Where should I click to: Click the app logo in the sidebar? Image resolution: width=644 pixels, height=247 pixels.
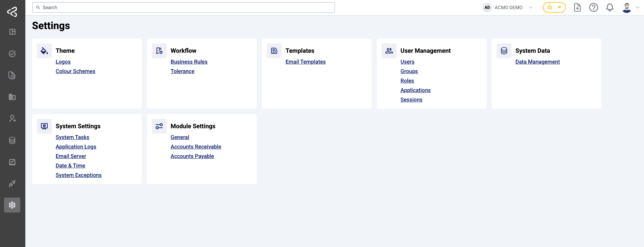[x=12, y=12]
